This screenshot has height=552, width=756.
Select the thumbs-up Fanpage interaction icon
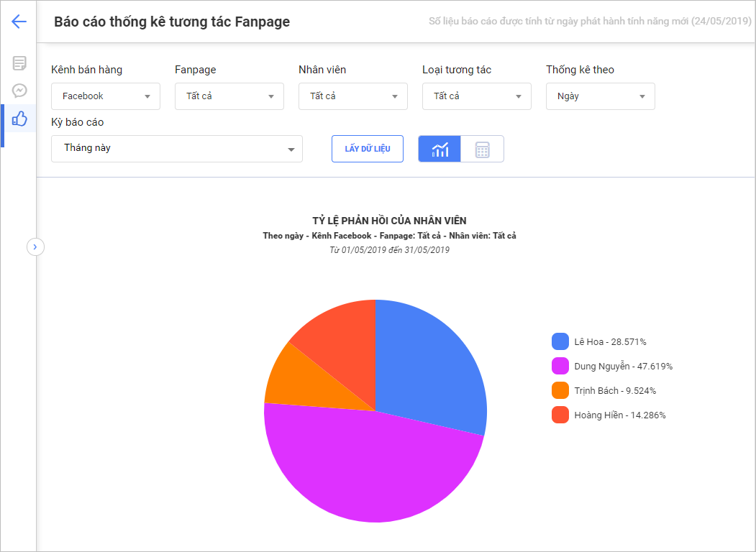tap(19, 119)
